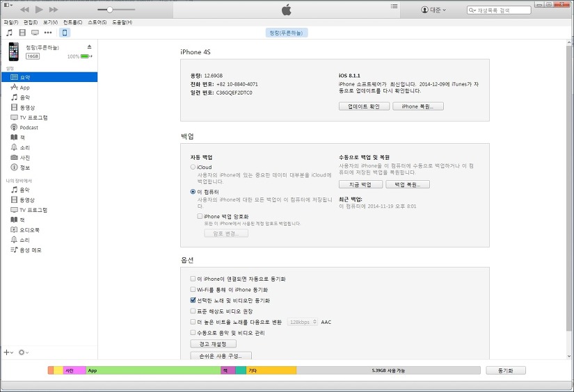Open 정보 in the sidebar
574x392 pixels.
[x=49, y=168]
